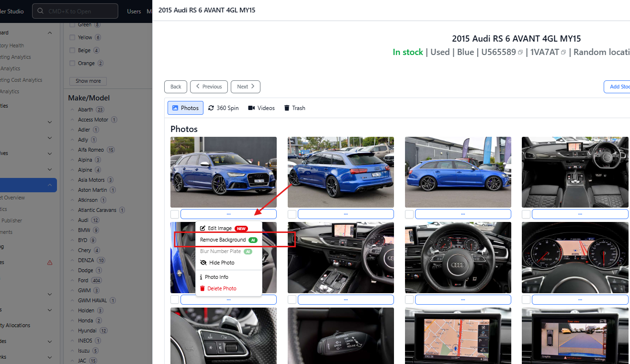
Task: Open the ellipsis menu under the front-view Audi photo
Action: click(x=228, y=214)
